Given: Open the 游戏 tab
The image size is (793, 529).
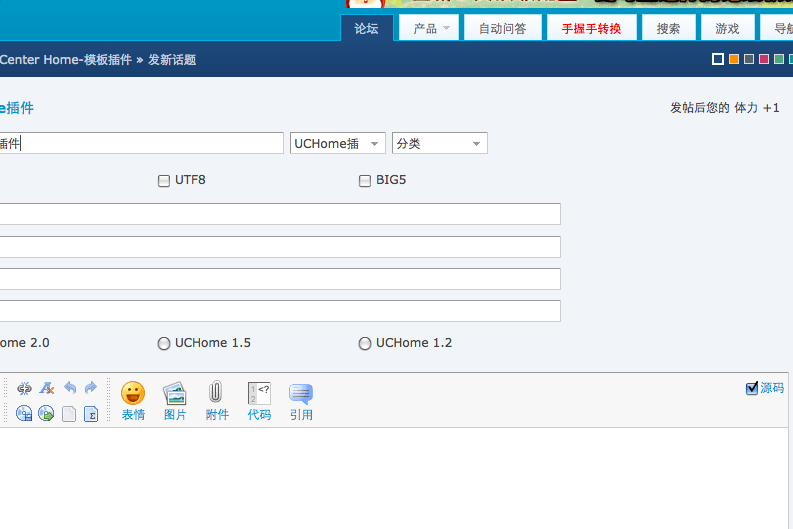Looking at the screenshot, I should (x=727, y=28).
